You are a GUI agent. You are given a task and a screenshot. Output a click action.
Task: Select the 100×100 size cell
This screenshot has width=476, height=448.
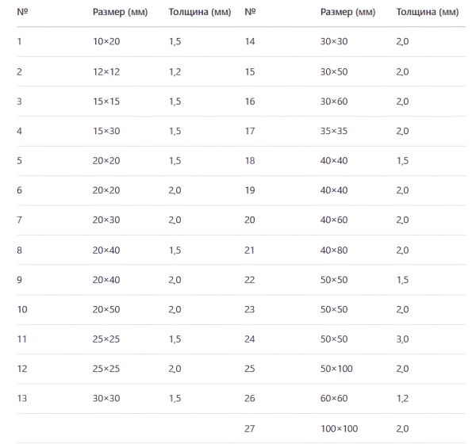click(x=339, y=428)
